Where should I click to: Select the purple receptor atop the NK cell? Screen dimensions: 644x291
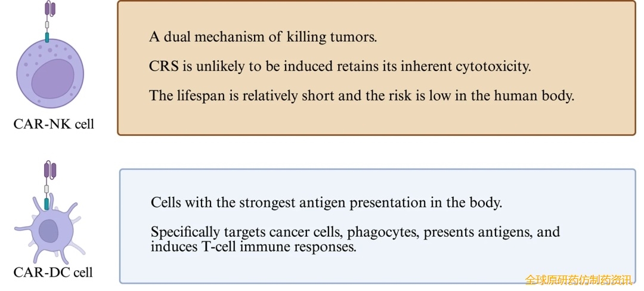tap(50, 10)
